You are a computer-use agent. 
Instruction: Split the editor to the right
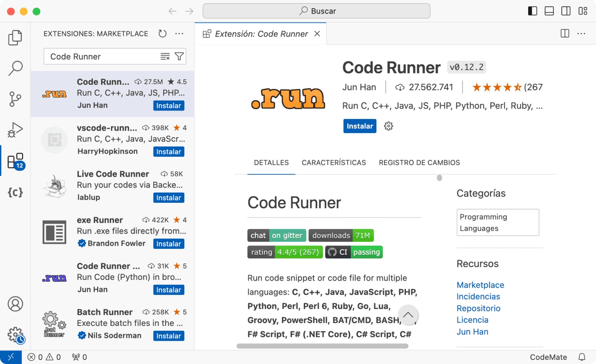[x=564, y=34]
